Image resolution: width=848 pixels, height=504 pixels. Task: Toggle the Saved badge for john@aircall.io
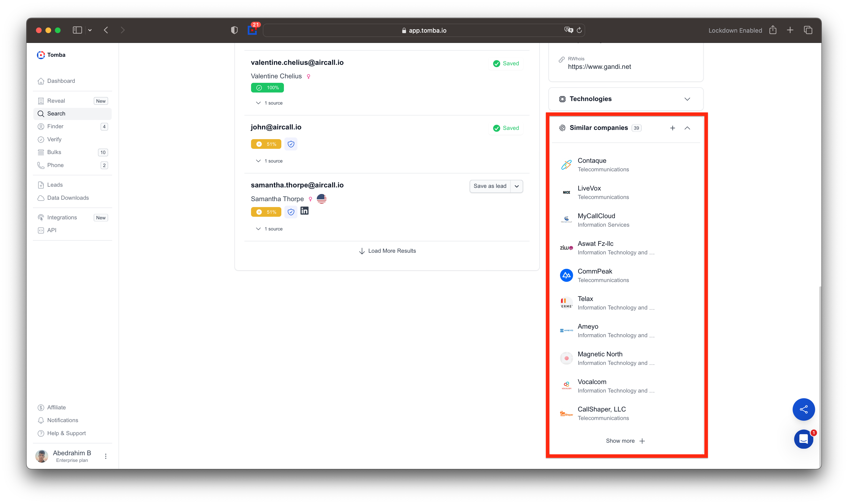coord(506,128)
